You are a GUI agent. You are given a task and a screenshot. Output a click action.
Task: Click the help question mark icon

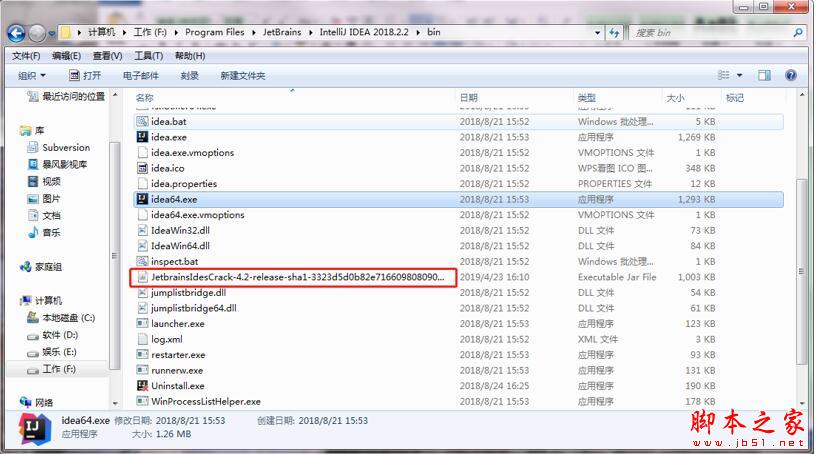[790, 75]
